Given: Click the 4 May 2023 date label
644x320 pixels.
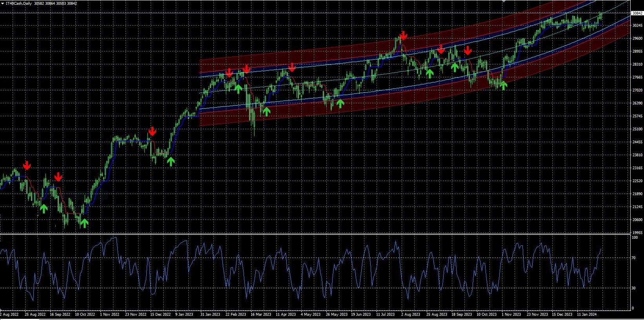Looking at the screenshot, I should tap(311, 315).
